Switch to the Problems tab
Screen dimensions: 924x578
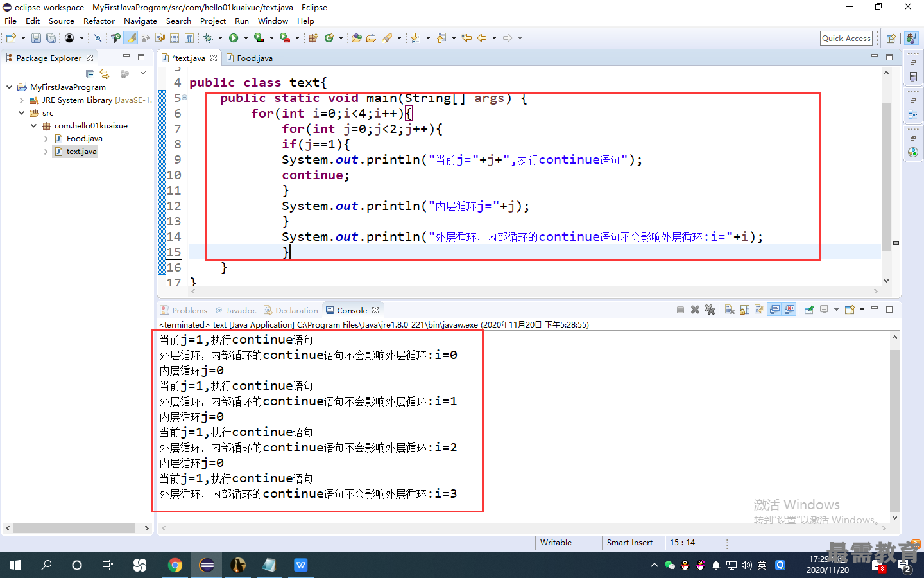(x=184, y=310)
